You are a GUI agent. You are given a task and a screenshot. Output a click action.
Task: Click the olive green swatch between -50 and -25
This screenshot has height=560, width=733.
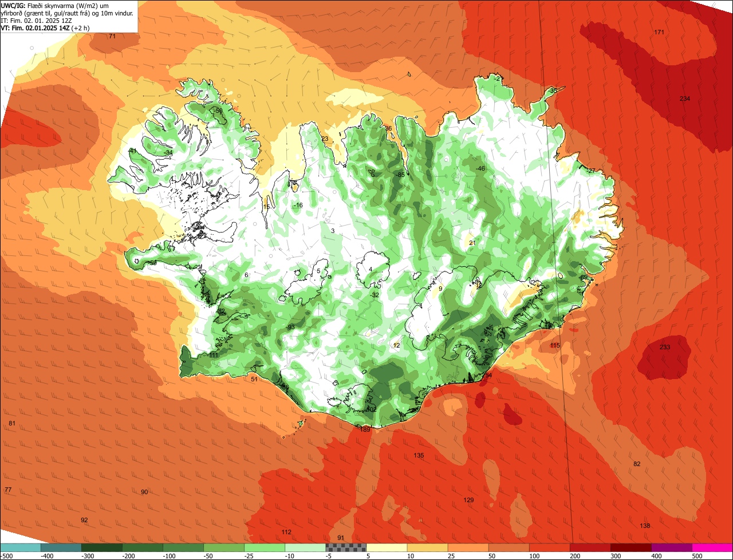click(224, 548)
